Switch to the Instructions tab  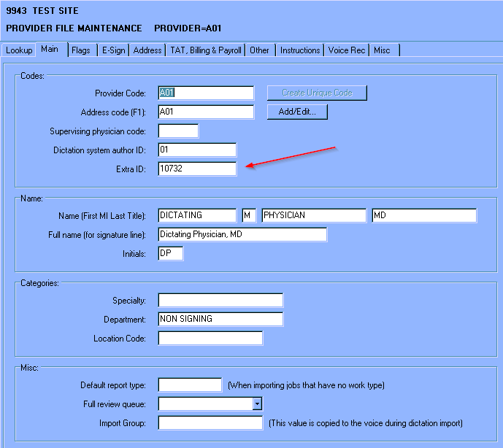(300, 50)
